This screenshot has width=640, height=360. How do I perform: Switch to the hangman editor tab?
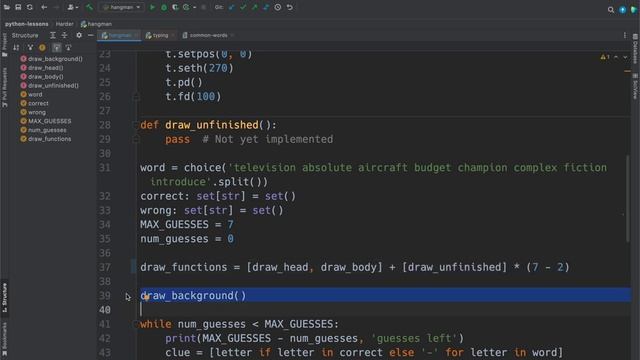pos(119,36)
